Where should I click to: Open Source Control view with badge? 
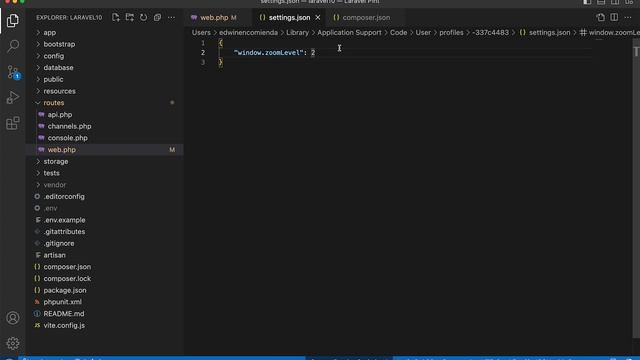click(13, 72)
